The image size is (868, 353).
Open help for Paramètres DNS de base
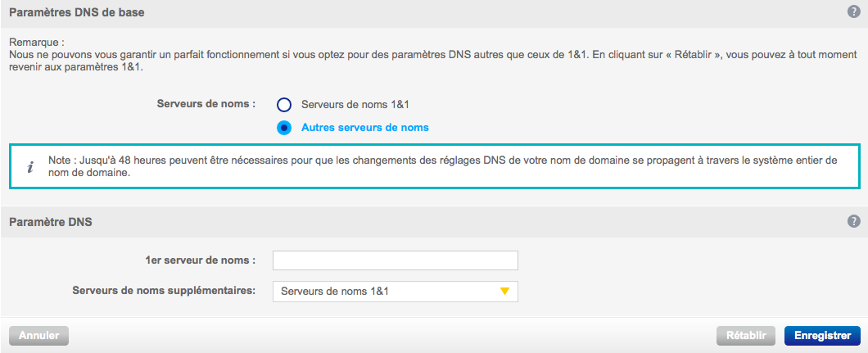click(853, 12)
